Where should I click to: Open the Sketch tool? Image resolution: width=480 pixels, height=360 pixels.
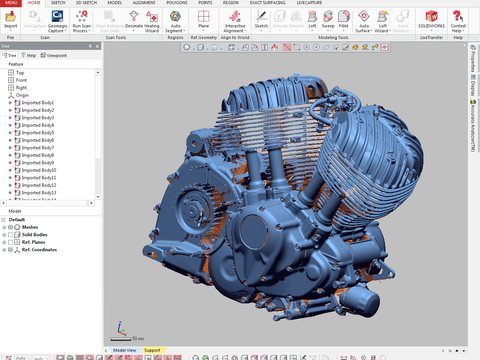[261, 19]
